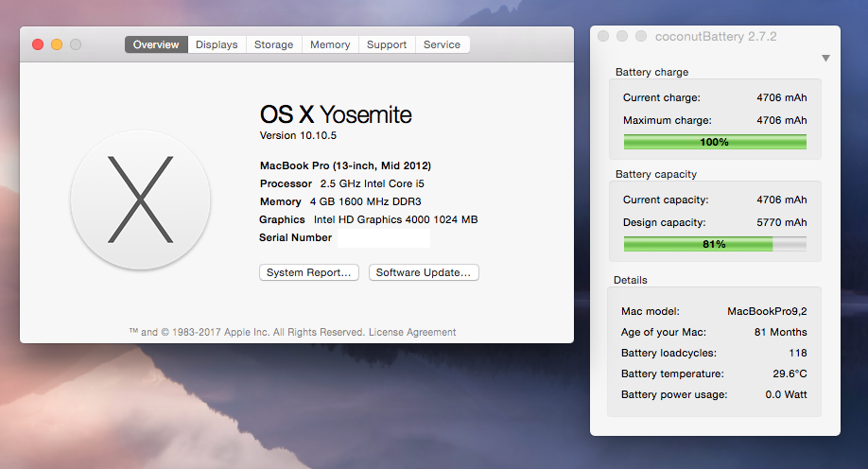Minimize the About This Mac window
Viewport: 868px width, 469px height.
[57, 44]
